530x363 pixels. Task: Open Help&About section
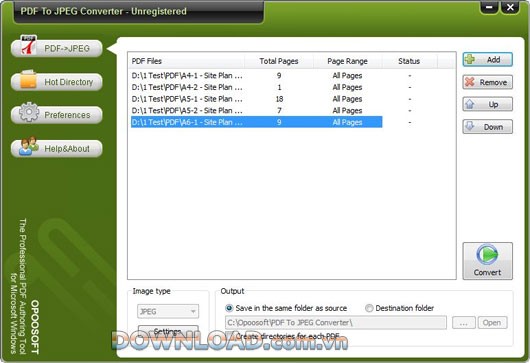pyautogui.click(x=57, y=148)
